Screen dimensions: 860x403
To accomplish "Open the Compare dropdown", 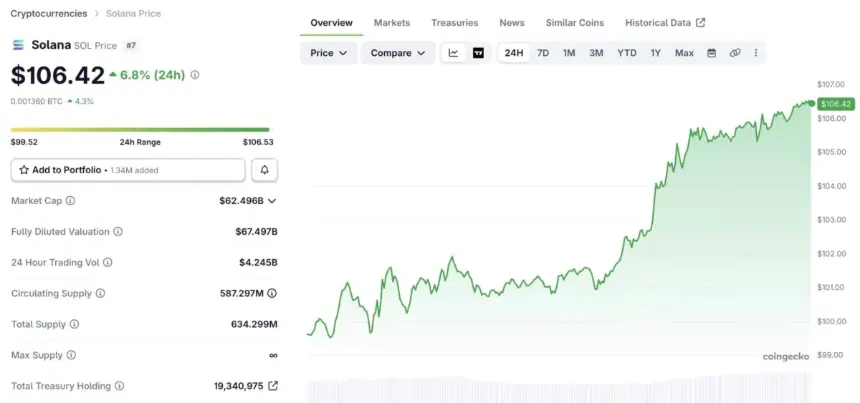I will pos(398,53).
